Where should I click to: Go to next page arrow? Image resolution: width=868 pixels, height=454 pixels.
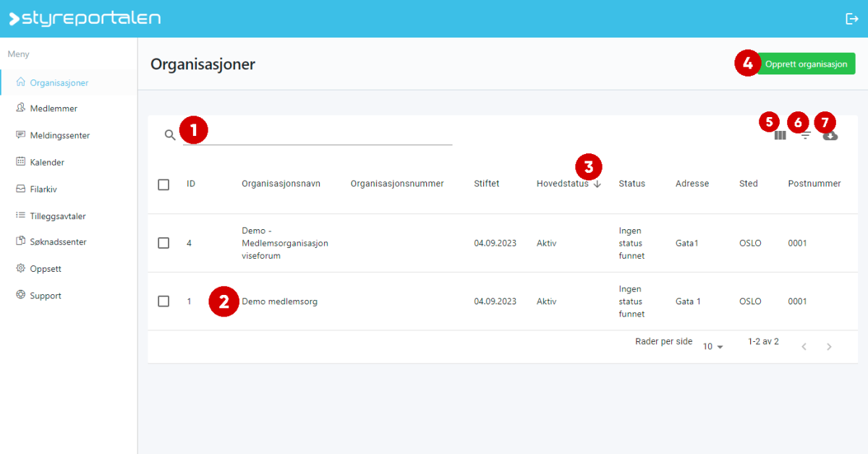(x=829, y=347)
